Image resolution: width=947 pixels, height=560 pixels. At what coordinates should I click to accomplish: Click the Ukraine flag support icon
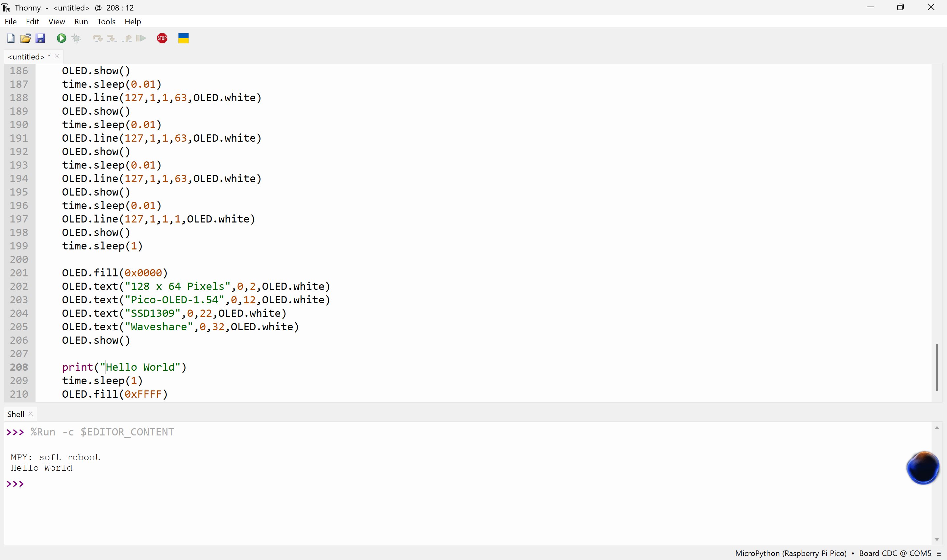pyautogui.click(x=184, y=38)
